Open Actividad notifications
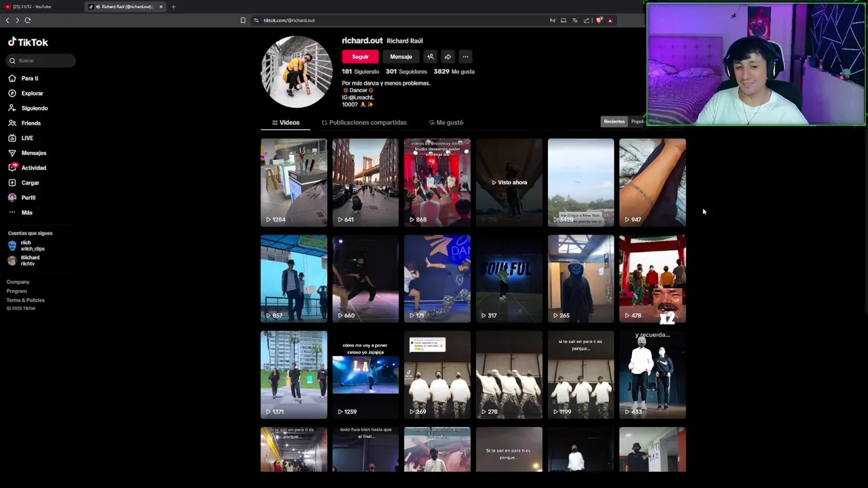The height and width of the screenshot is (488, 868). pyautogui.click(x=27, y=167)
